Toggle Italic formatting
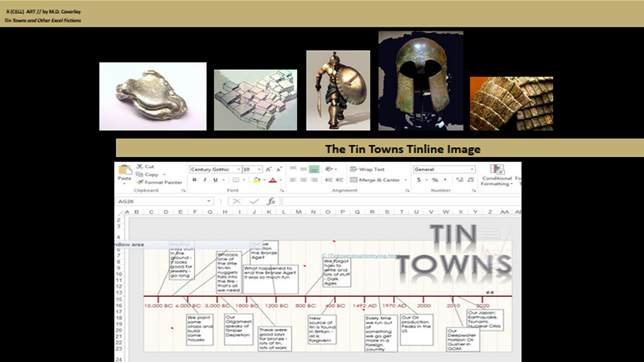 click(x=204, y=179)
